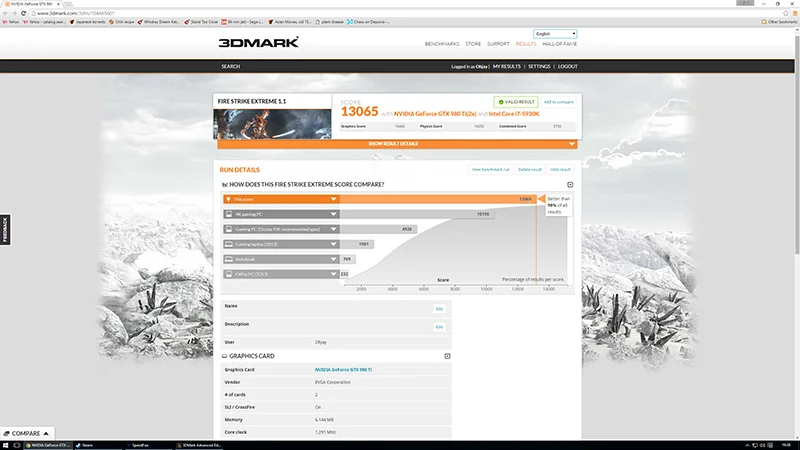
Task: Collapse the score comparison section icon
Action: [x=570, y=185]
